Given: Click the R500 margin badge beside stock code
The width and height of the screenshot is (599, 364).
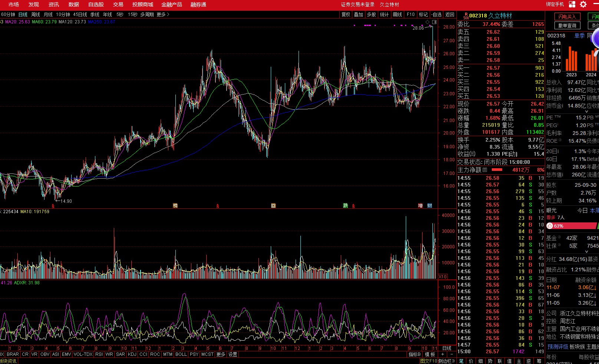Looking at the screenshot, I should (x=466, y=16).
